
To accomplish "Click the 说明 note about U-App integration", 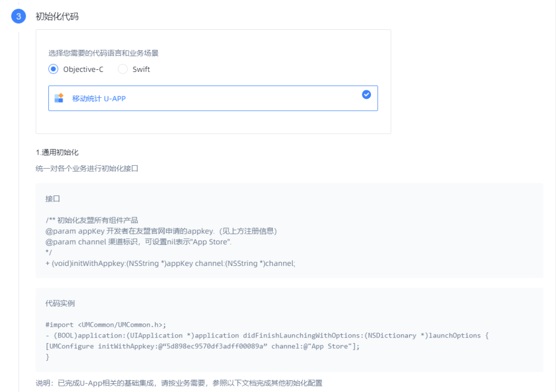I will (x=179, y=383).
